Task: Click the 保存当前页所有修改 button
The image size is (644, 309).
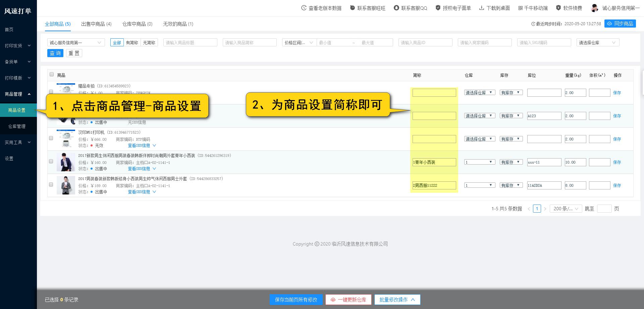Action: pos(296,300)
